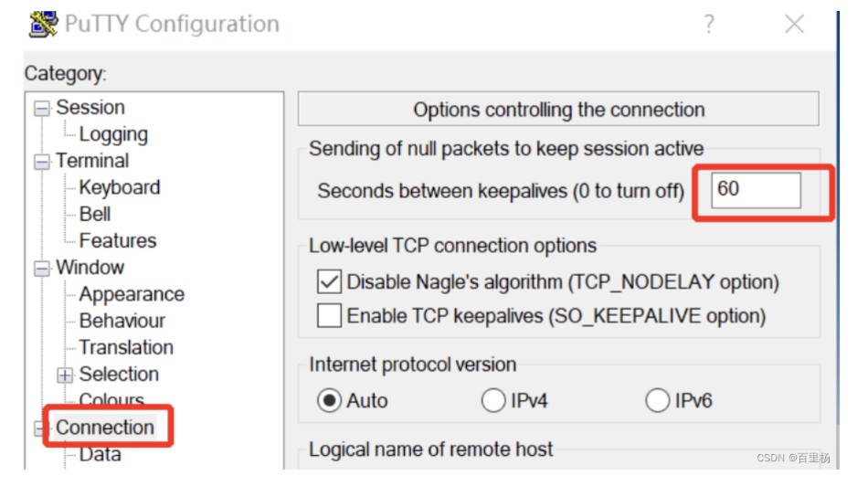Enable TCP keepalives SO_KEEPALIVE option
Image resolution: width=868 pixels, height=497 pixels.
click(329, 316)
